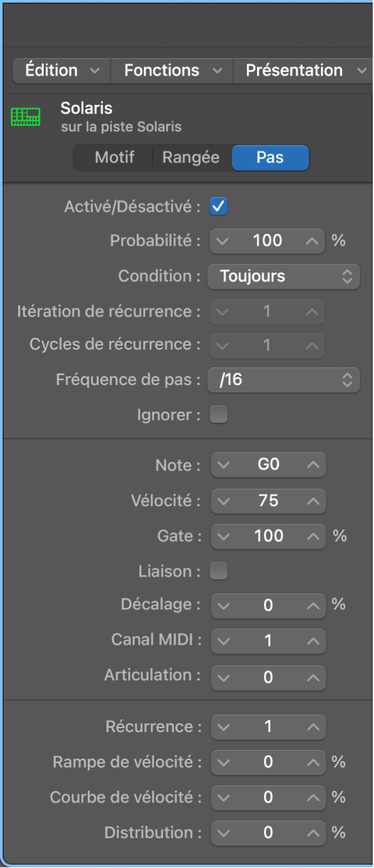Decrease Vélocité using the down arrow
The width and height of the screenshot is (374, 868).
(222, 501)
